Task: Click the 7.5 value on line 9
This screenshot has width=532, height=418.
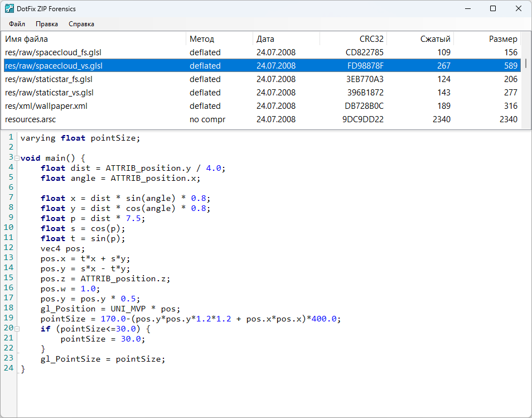Action: (133, 218)
